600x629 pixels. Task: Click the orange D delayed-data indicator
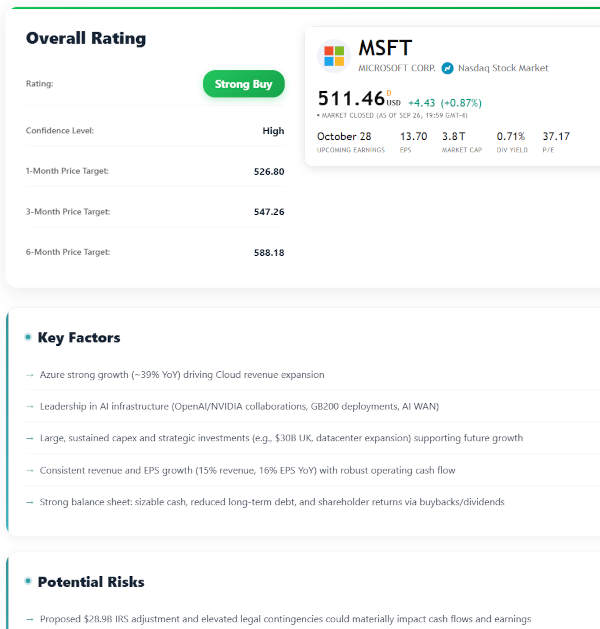[x=389, y=92]
